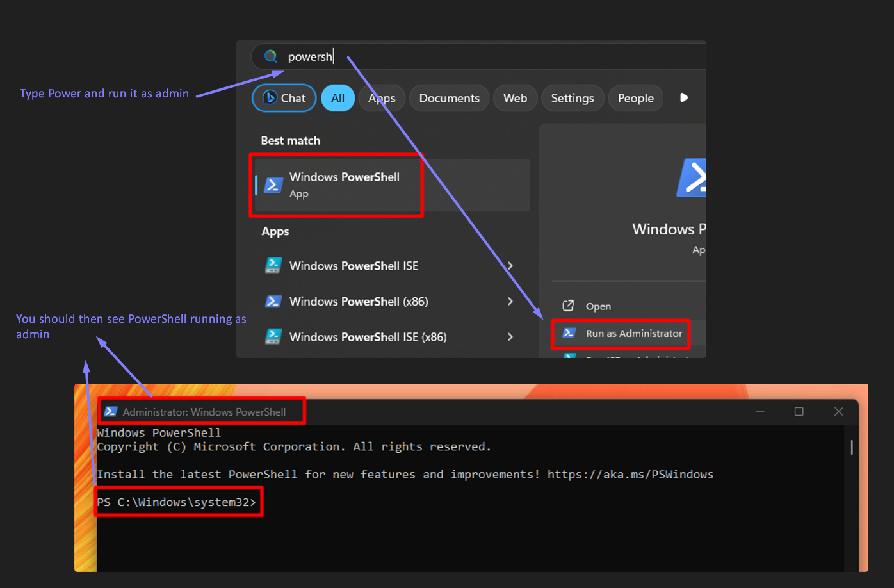Viewport: 894px width, 588px height.
Task: Minimize the PowerShell window
Action: (x=760, y=411)
